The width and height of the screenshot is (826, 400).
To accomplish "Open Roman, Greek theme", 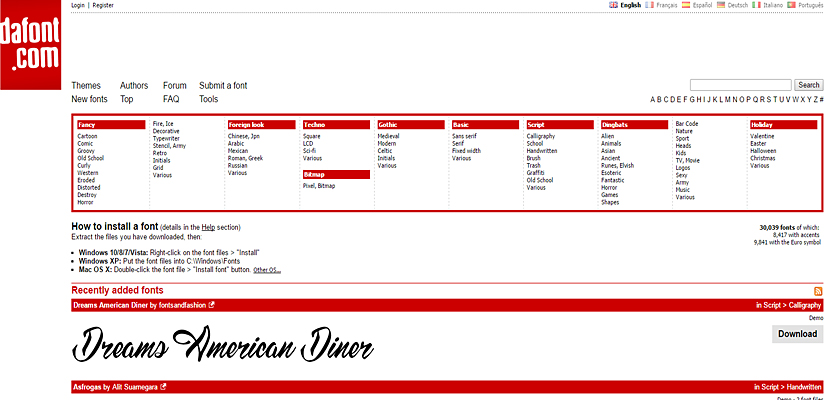I will tap(245, 158).
